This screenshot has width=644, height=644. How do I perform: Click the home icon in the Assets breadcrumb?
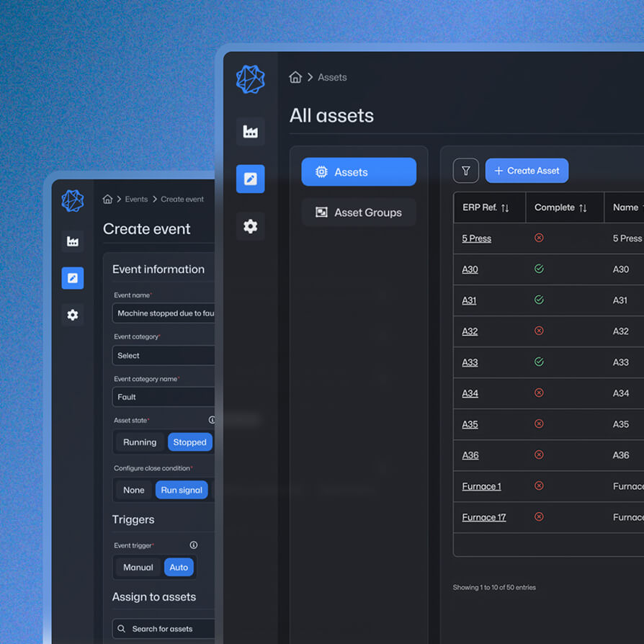pos(295,77)
